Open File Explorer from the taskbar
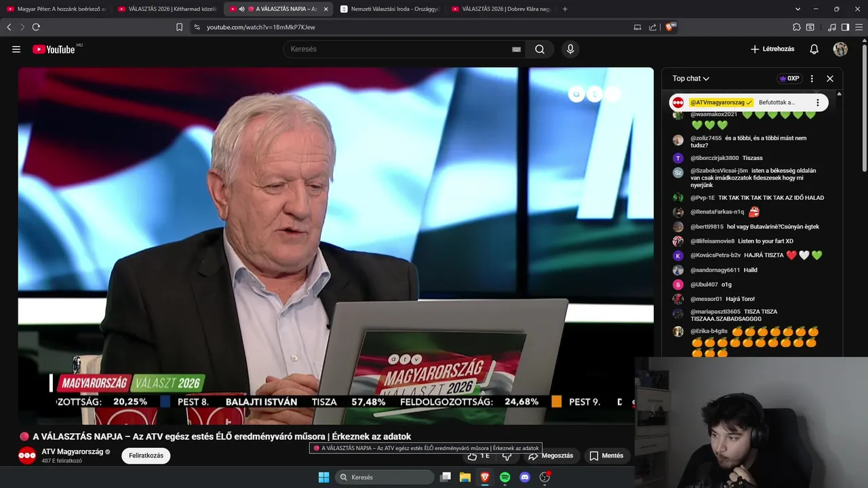Screen dimensions: 868x488 point(465,477)
